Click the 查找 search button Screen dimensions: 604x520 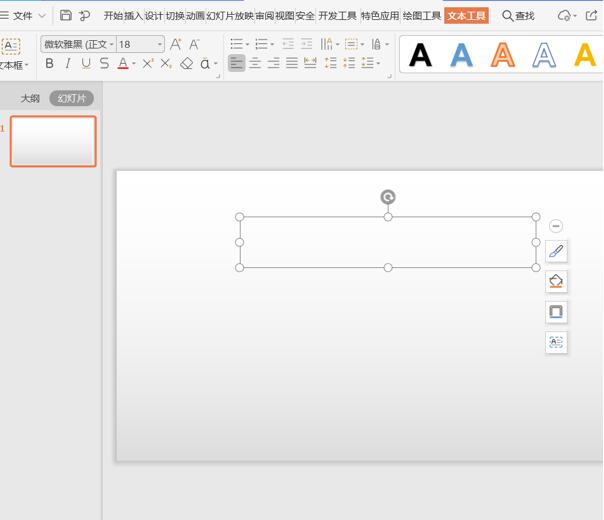tap(518, 16)
